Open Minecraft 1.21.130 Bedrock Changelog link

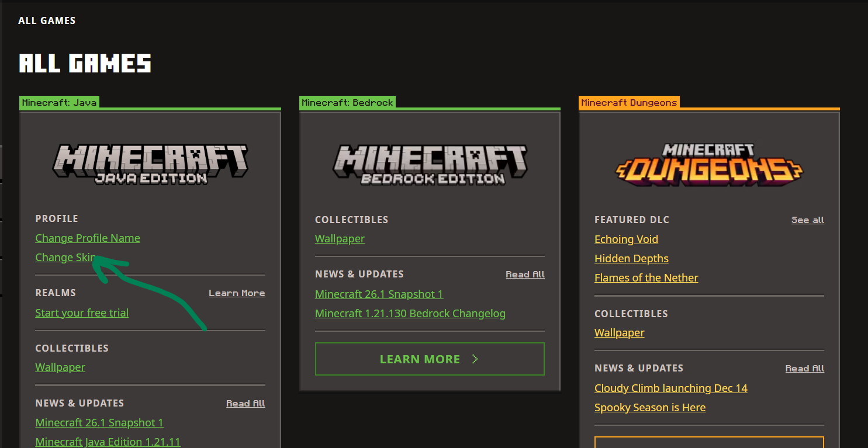tap(410, 314)
